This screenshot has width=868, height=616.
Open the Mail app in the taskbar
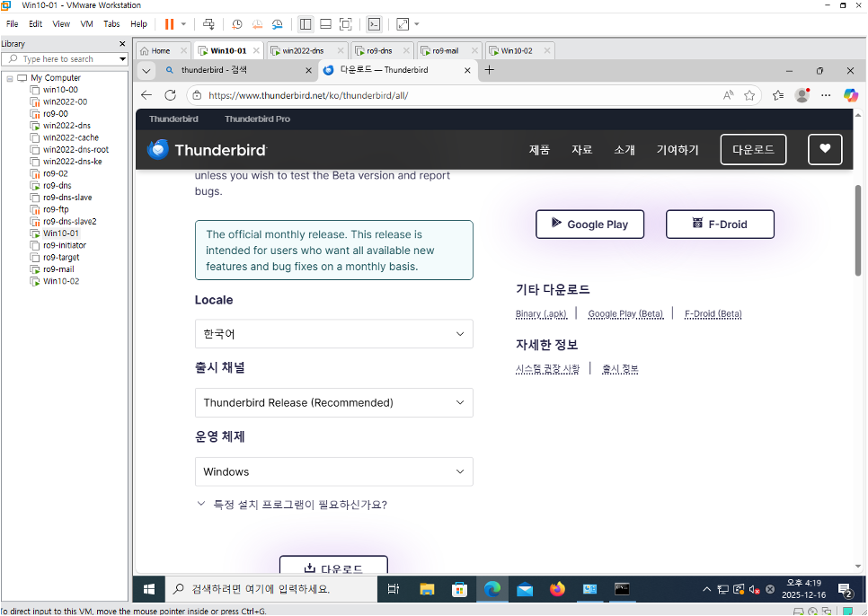tap(524, 589)
